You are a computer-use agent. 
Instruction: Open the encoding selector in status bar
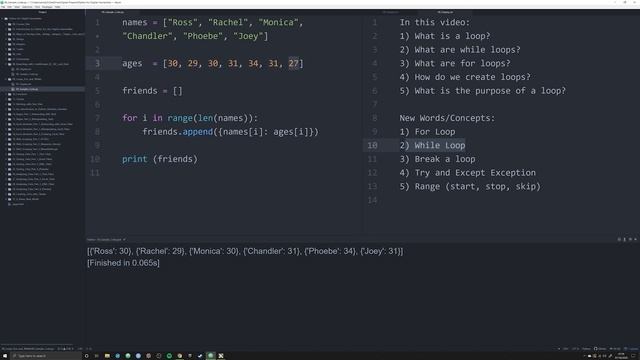(575, 349)
